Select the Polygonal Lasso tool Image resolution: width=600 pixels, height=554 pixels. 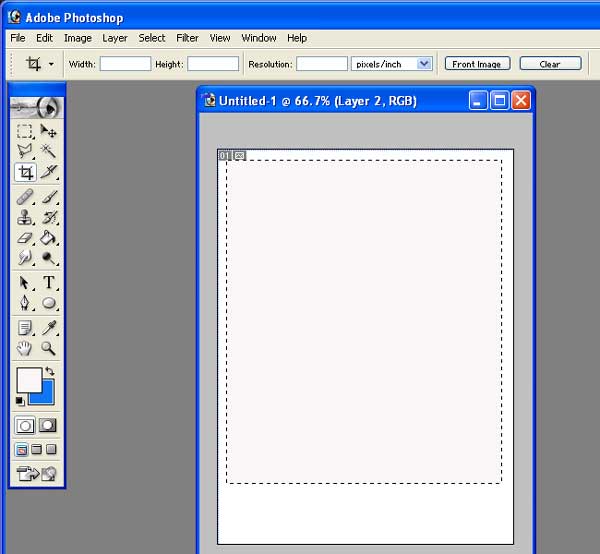25,151
